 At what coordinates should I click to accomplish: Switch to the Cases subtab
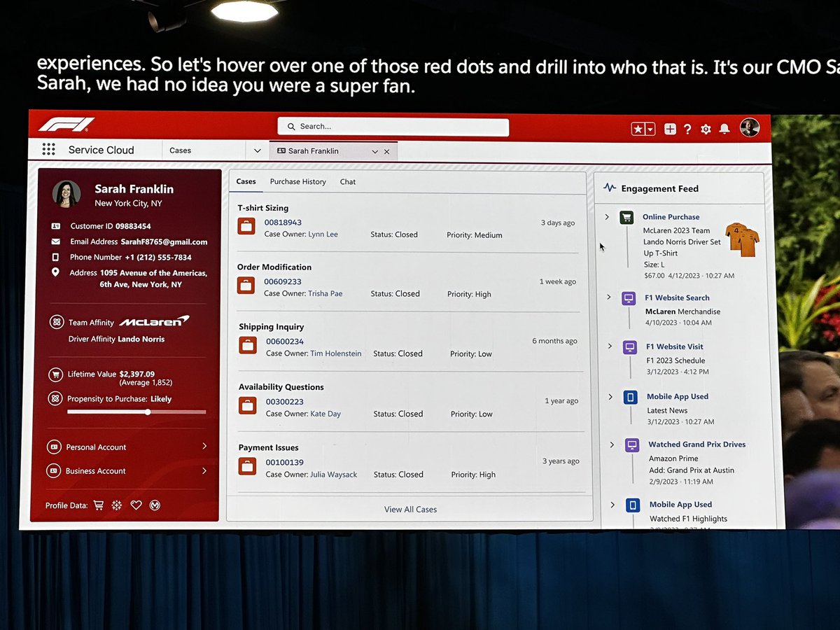[x=246, y=181]
